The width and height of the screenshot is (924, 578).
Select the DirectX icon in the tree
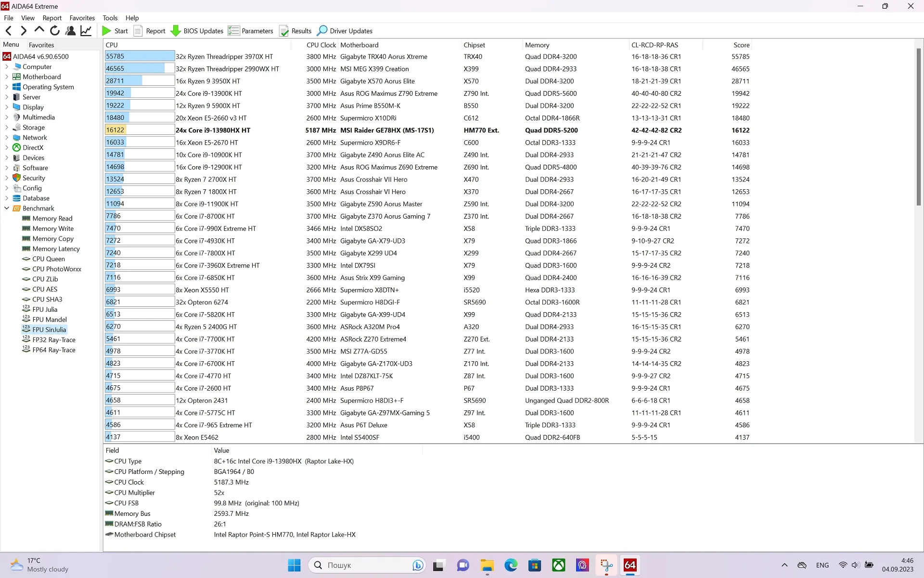[17, 147]
